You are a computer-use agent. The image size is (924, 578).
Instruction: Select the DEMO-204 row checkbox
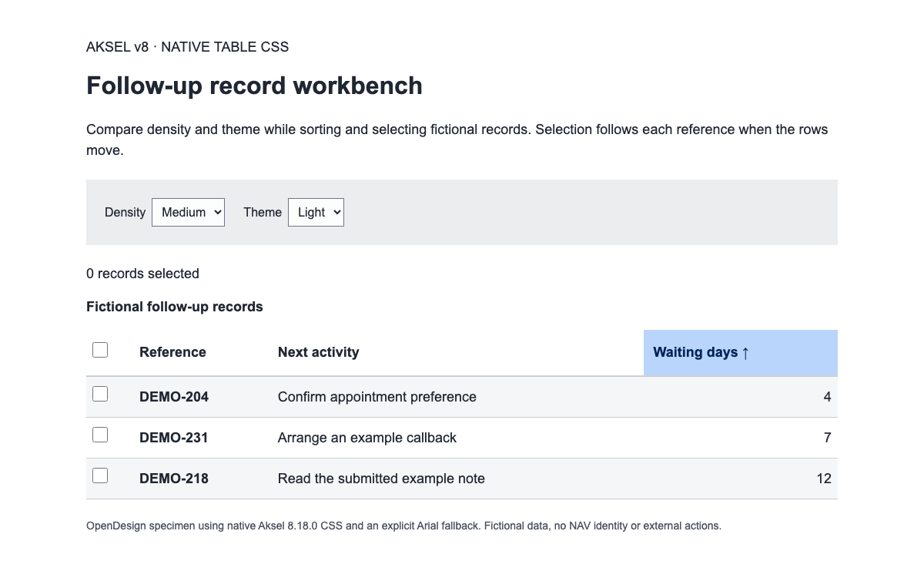click(x=100, y=394)
